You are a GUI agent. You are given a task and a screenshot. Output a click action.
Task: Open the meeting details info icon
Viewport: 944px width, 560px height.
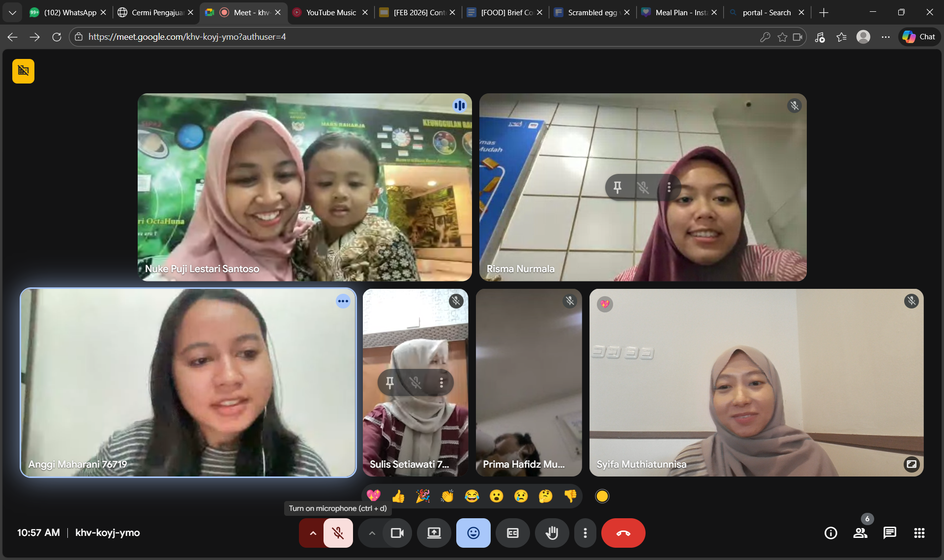(830, 533)
